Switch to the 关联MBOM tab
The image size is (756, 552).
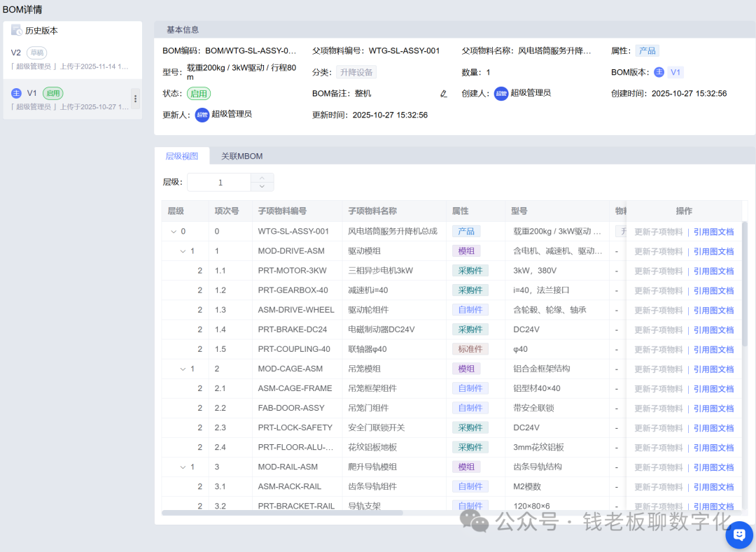(x=242, y=156)
